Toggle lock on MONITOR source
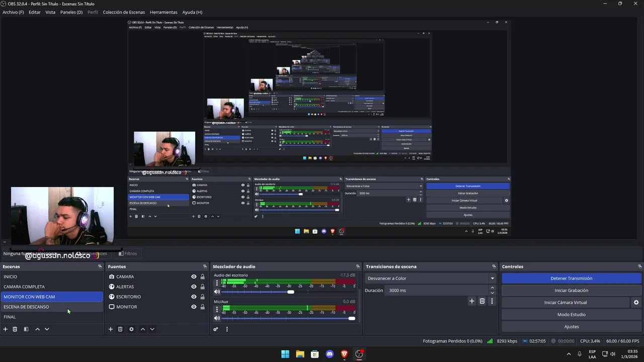Viewport: 644px width, 362px height. (202, 307)
